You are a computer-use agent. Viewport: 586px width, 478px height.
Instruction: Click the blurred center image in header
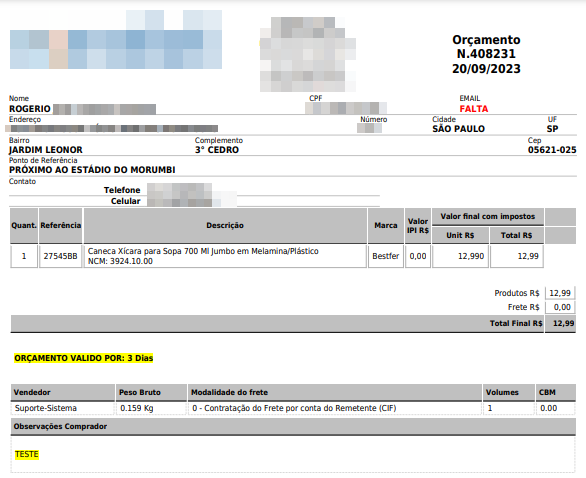pyautogui.click(x=308, y=55)
